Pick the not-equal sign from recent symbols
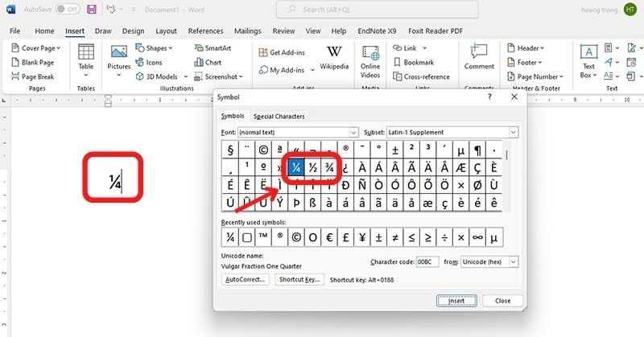The width and height of the screenshot is (644, 337). click(x=395, y=237)
